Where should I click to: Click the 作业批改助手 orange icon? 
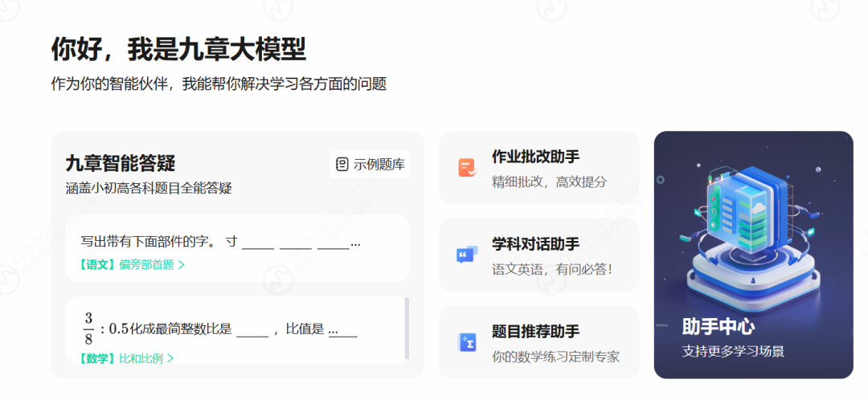(467, 167)
